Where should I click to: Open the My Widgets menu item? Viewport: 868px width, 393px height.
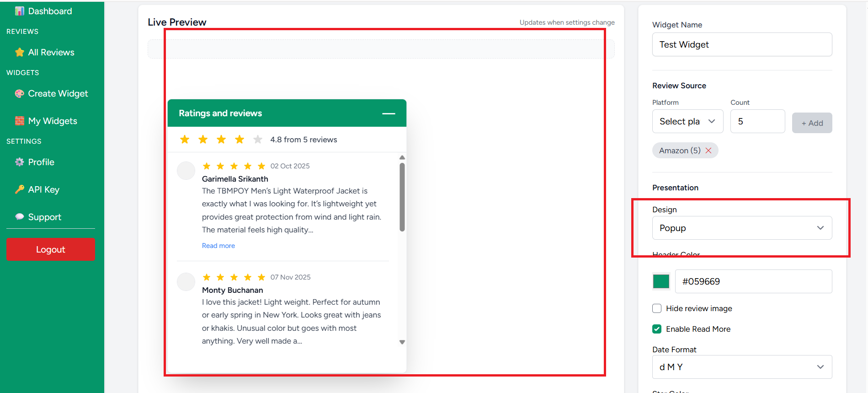[53, 121]
